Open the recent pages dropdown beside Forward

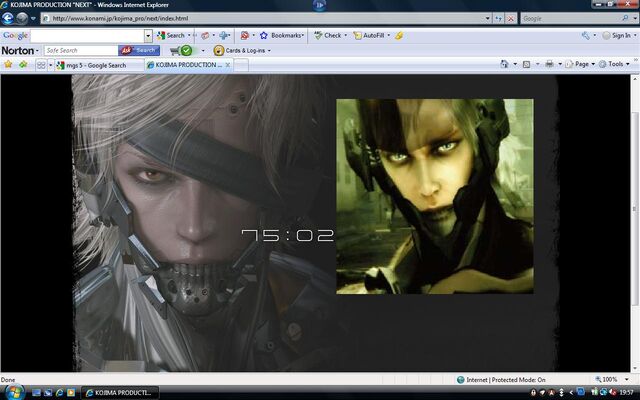click(x=33, y=18)
